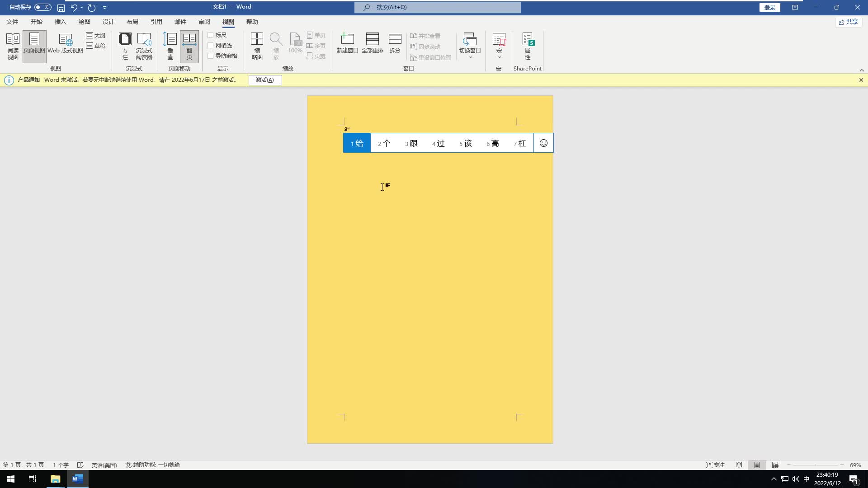Open SharePoint Properties
This screenshot has height=488, width=868.
pyautogui.click(x=527, y=46)
